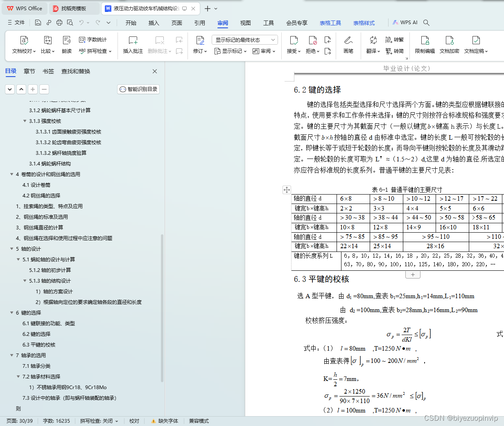The width and height of the screenshot is (504, 426).
Task: Jump to 4.2 钢丝绳的选择 in outline
Action: click(x=41, y=196)
